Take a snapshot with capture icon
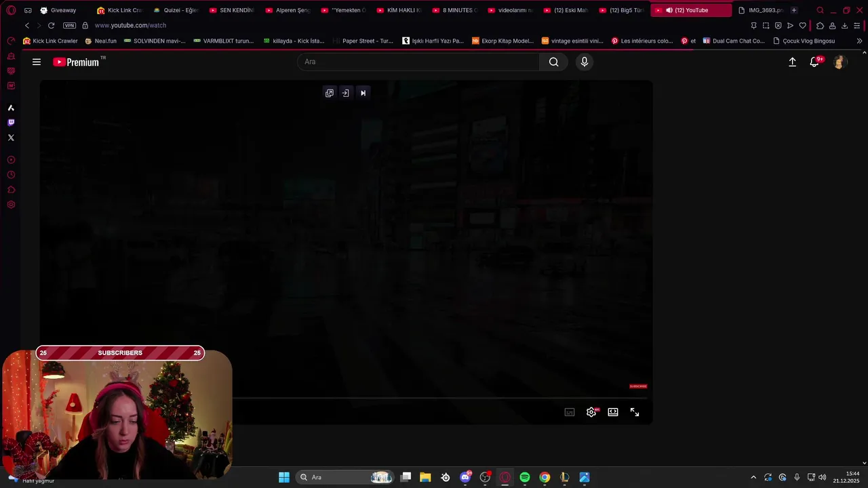The image size is (868, 488). coord(766,26)
